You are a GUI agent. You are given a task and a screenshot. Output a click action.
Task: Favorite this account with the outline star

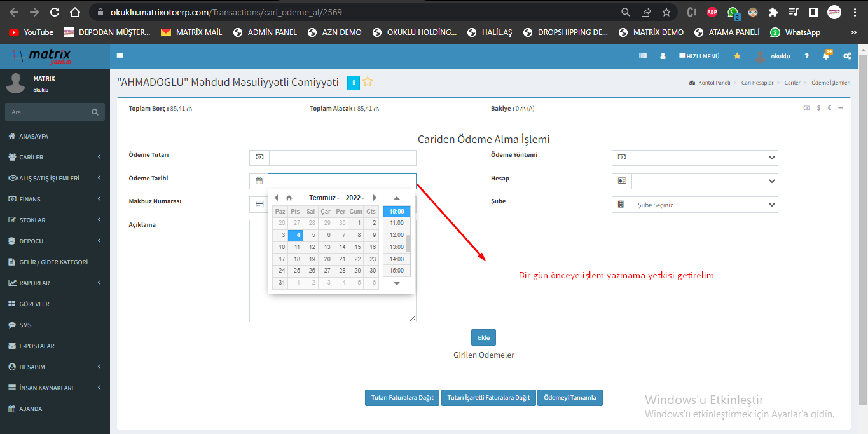[x=368, y=82]
